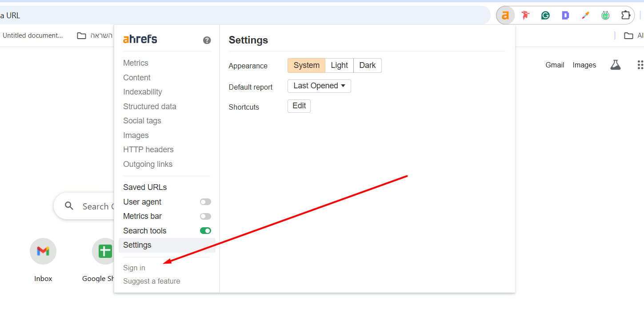Disable the Search tools switch
Image resolution: width=644 pixels, height=332 pixels.
click(205, 231)
